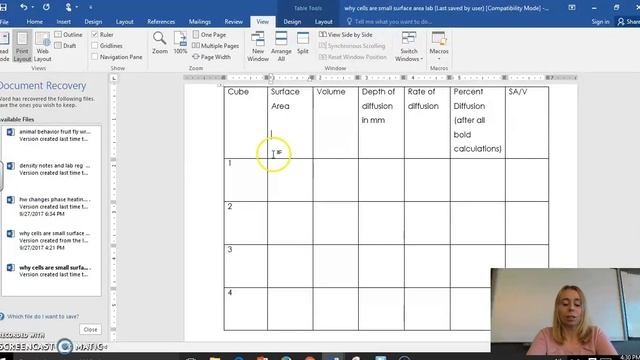Open a New Window

[x=258, y=46]
